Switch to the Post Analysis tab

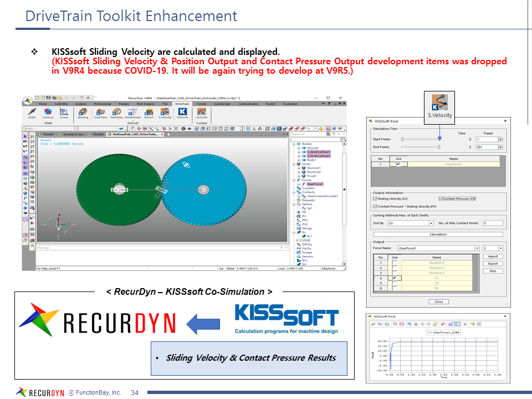pyautogui.click(x=145, y=104)
